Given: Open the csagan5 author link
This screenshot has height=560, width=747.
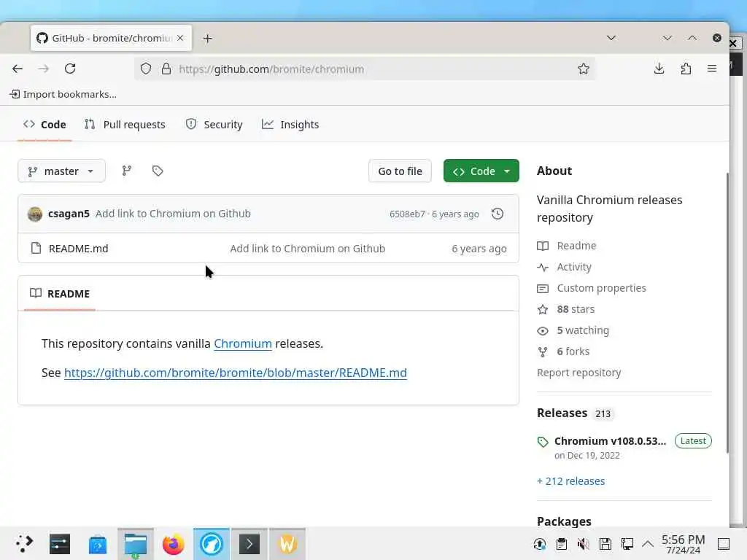Looking at the screenshot, I should point(69,214).
